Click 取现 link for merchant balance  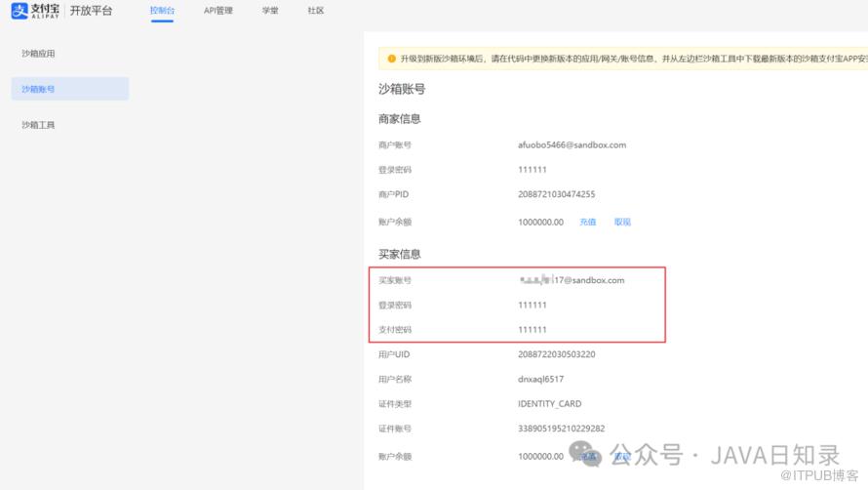point(622,222)
